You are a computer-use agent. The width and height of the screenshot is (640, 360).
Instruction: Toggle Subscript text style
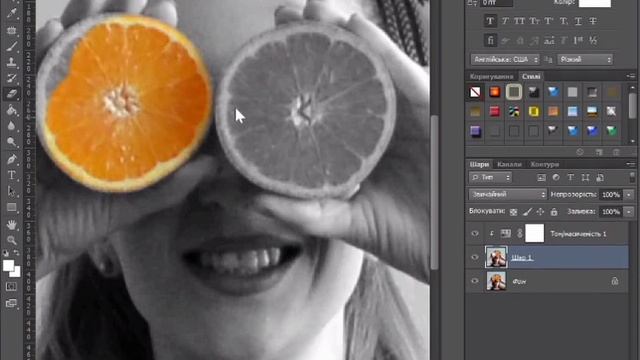564,21
